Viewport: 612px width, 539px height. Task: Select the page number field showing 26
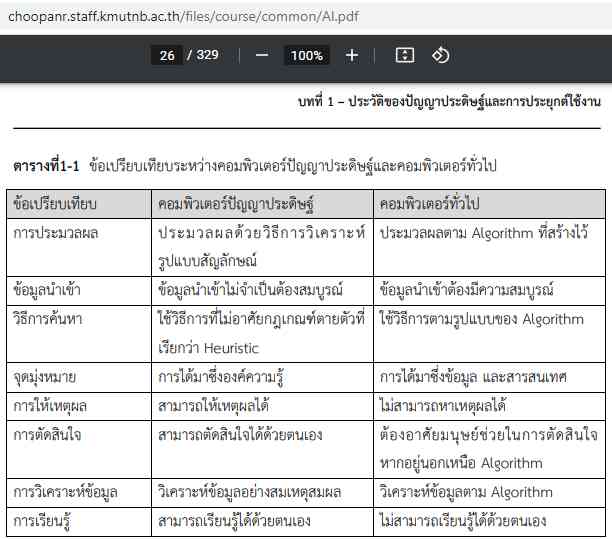(x=167, y=55)
